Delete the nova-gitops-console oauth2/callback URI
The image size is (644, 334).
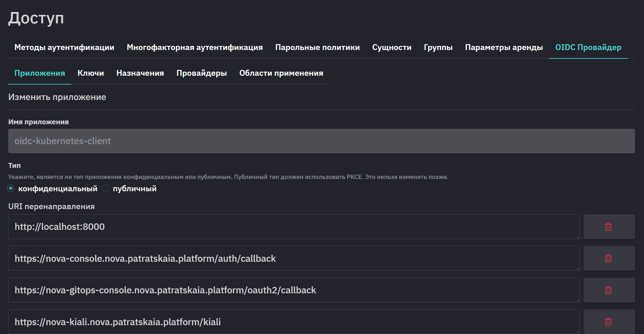(x=609, y=290)
